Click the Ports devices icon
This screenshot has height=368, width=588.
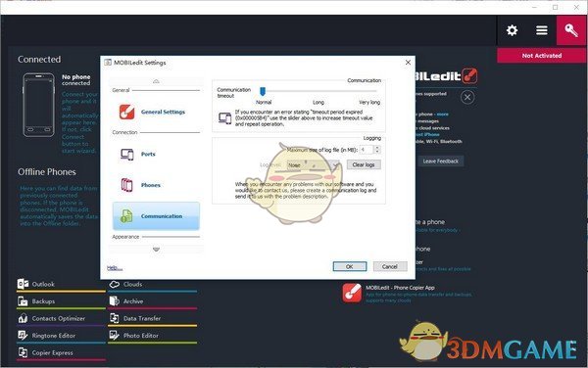coord(127,154)
